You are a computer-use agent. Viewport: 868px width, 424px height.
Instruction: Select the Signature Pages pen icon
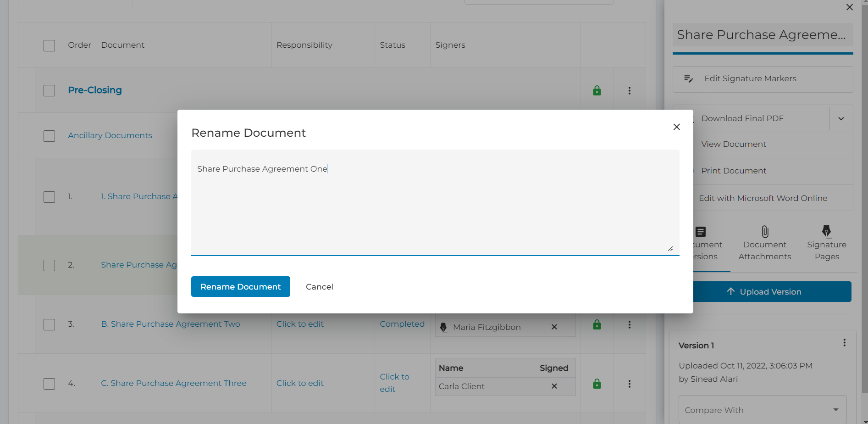827,232
